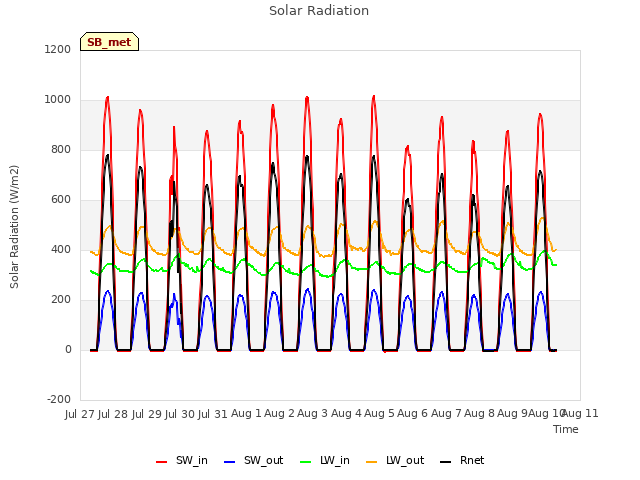Screen dimensions: 640x480
Task: Click the Jul 31 x-axis label
Action: [x=213, y=414]
